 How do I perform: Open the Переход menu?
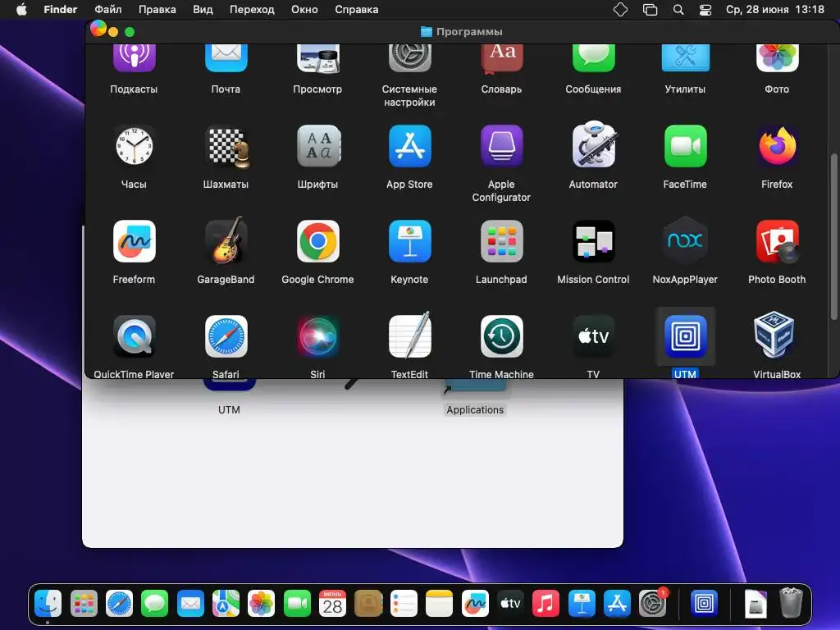pyautogui.click(x=253, y=10)
